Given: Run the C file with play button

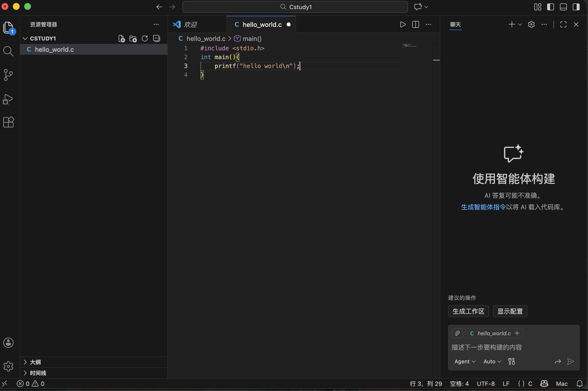Looking at the screenshot, I should pyautogui.click(x=403, y=24).
